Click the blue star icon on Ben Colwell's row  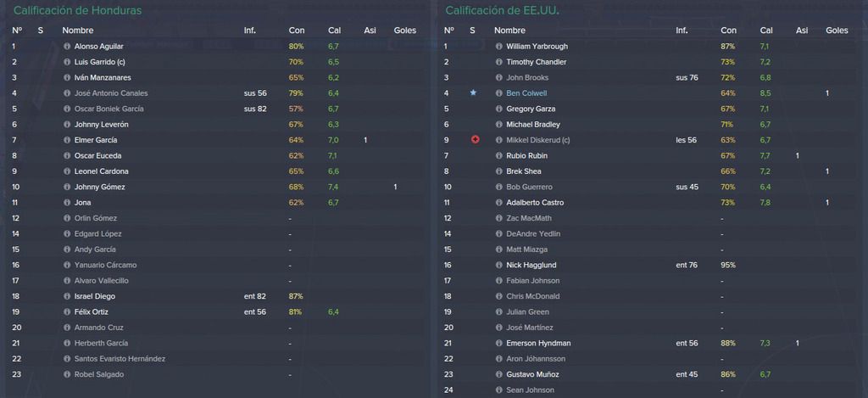[x=473, y=93]
